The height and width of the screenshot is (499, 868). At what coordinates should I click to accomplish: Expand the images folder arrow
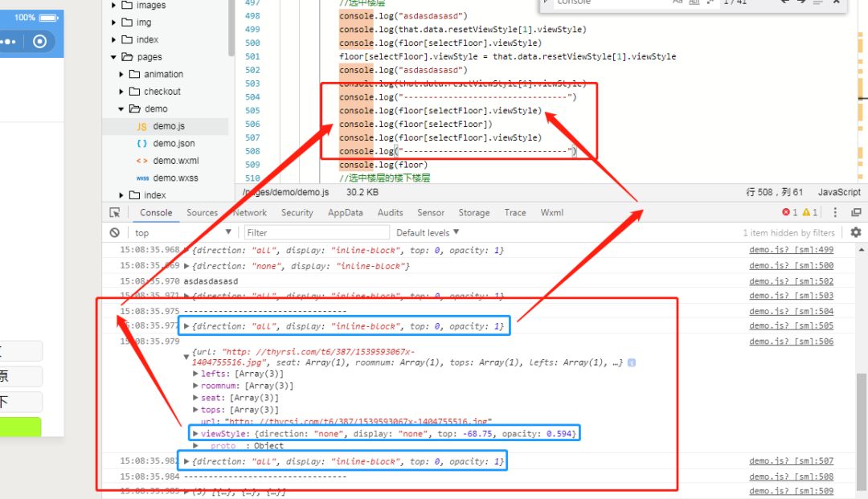[x=113, y=5]
